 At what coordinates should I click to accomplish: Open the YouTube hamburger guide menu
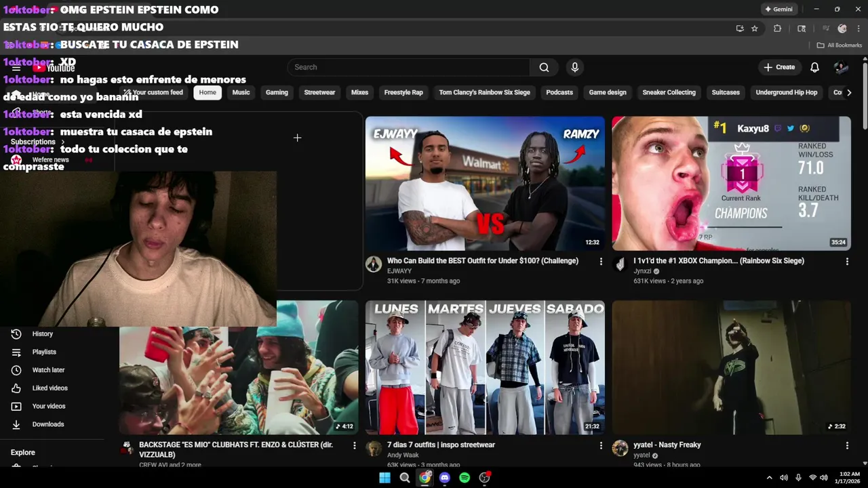point(16,68)
